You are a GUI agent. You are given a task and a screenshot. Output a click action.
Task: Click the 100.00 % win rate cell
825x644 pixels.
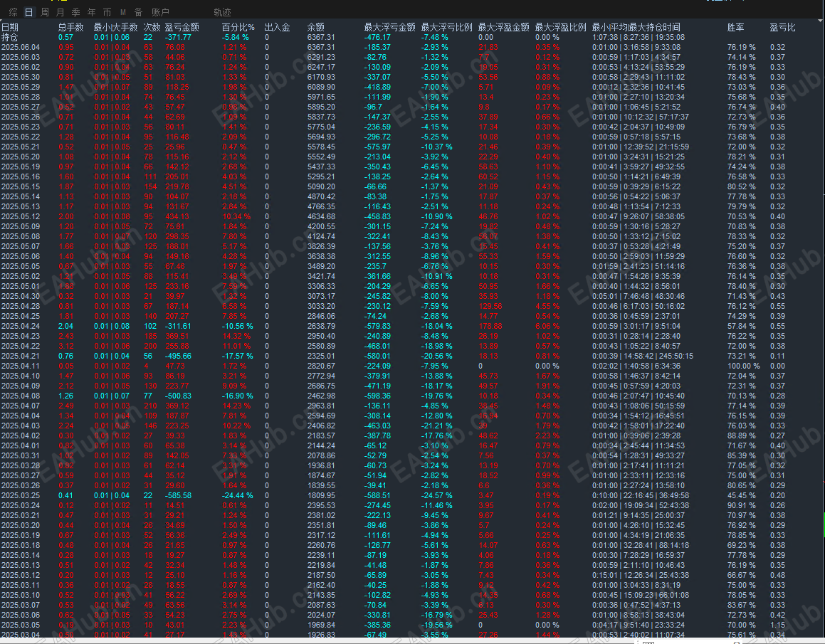click(x=743, y=366)
